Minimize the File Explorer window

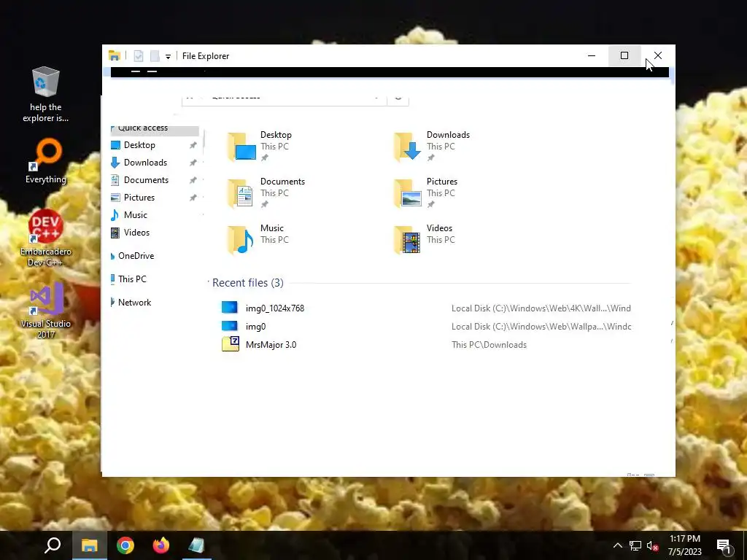click(592, 55)
